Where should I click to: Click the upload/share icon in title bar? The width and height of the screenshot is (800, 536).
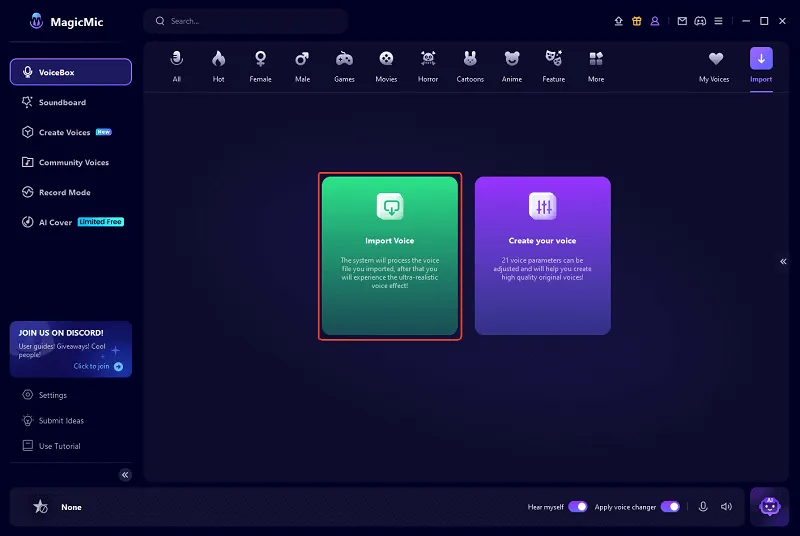click(618, 21)
